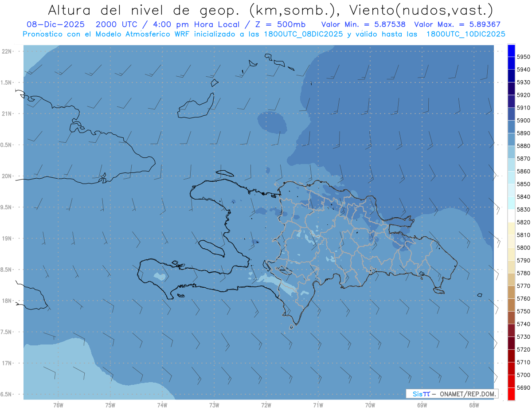The width and height of the screenshot is (532, 411).
Task: Click the '5850' color bar value
Action: click(x=523, y=184)
